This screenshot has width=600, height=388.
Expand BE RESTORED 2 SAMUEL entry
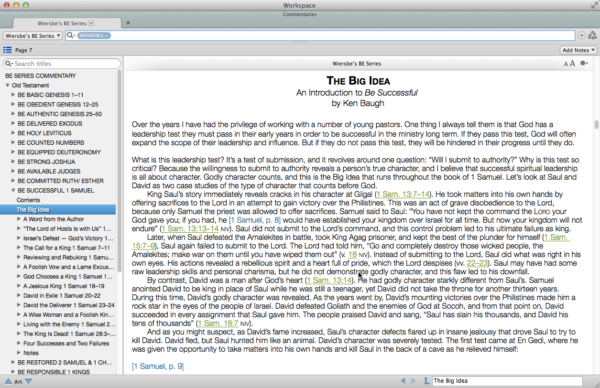[x=13, y=362]
